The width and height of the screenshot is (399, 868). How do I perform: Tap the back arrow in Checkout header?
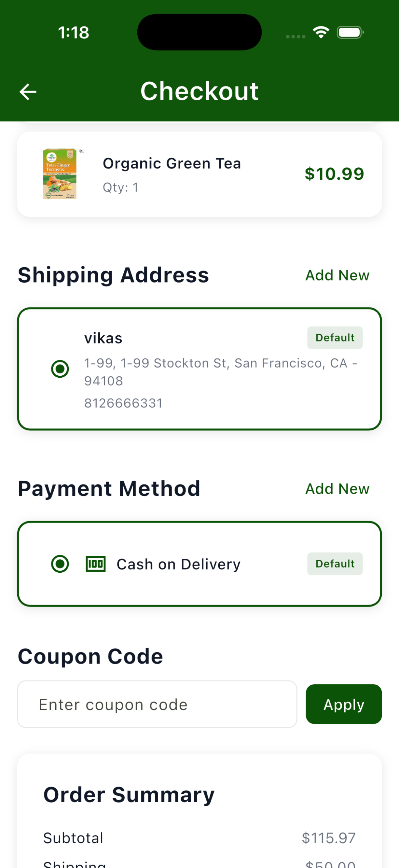[28, 92]
